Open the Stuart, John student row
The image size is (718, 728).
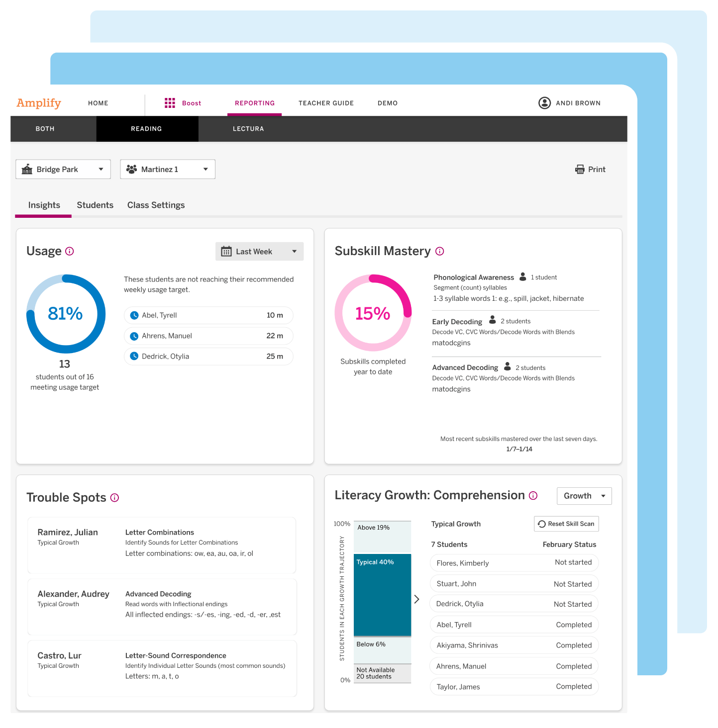coord(514,584)
